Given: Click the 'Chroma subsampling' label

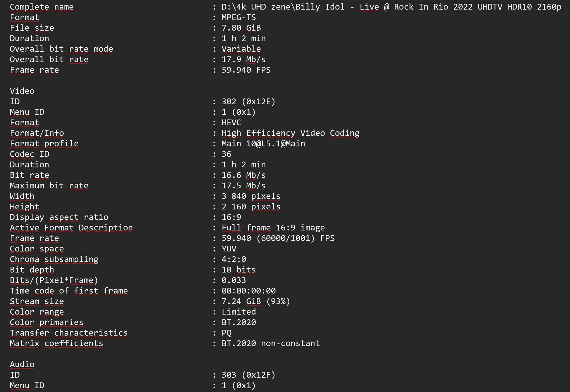Looking at the screenshot, I should 54,259.
